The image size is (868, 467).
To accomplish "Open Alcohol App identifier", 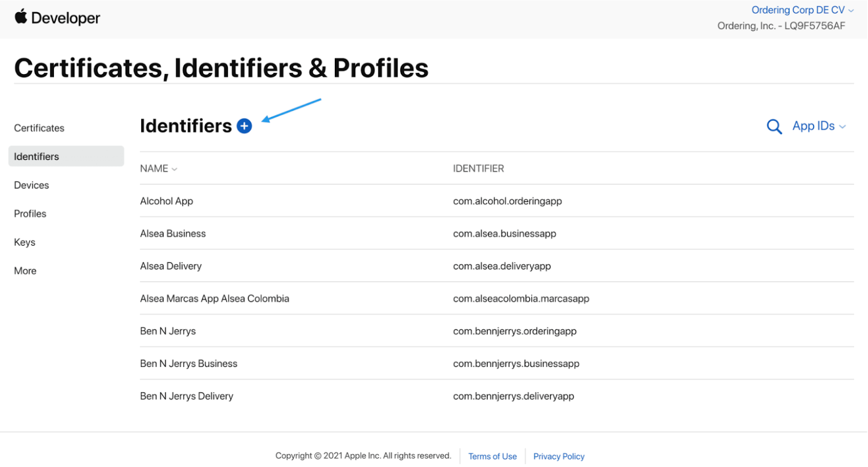I will tap(166, 201).
